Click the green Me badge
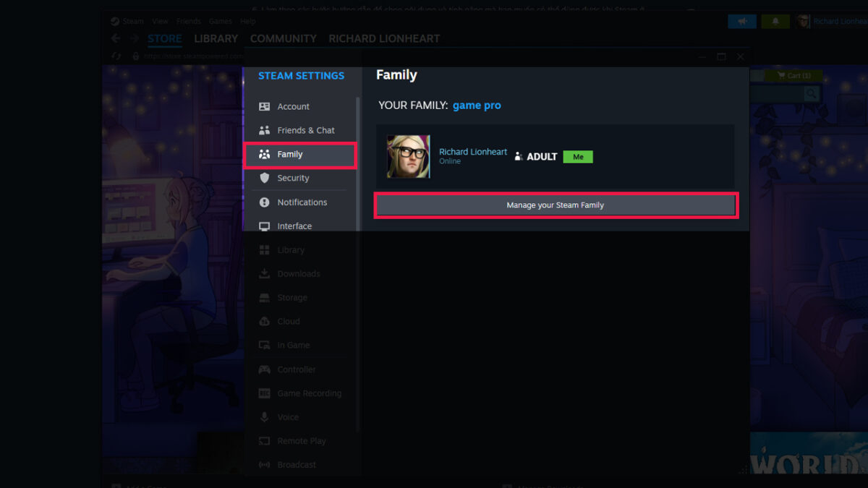 point(578,157)
